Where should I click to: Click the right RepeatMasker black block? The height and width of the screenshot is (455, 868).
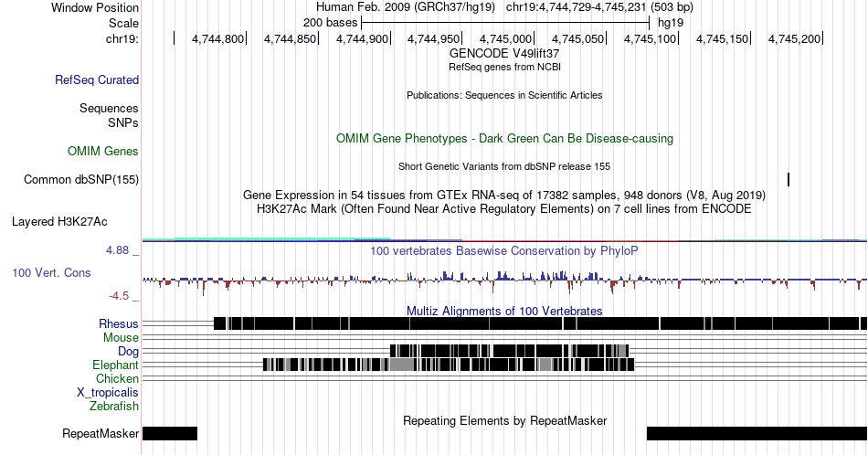click(757, 433)
